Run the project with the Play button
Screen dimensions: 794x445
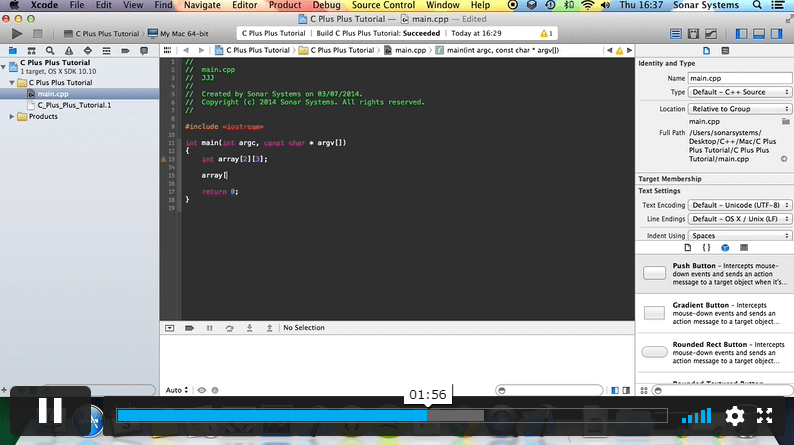coord(17,33)
